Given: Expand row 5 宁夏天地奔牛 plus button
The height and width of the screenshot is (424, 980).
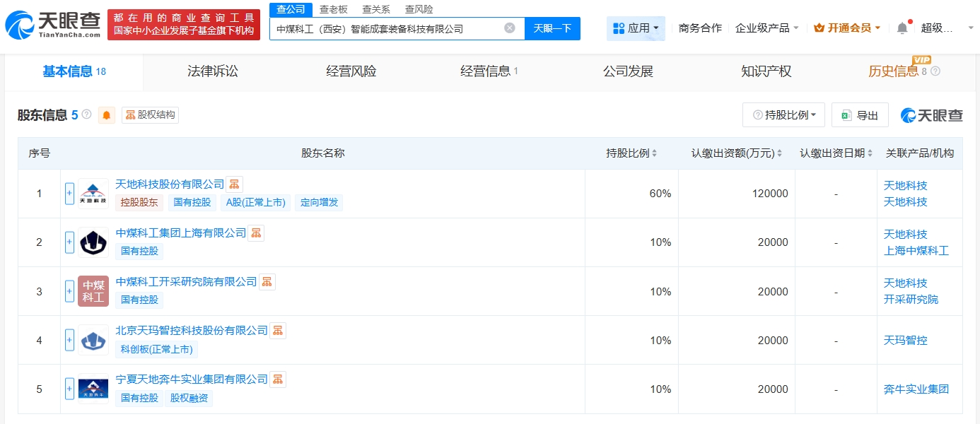Looking at the screenshot, I should click(x=69, y=389).
